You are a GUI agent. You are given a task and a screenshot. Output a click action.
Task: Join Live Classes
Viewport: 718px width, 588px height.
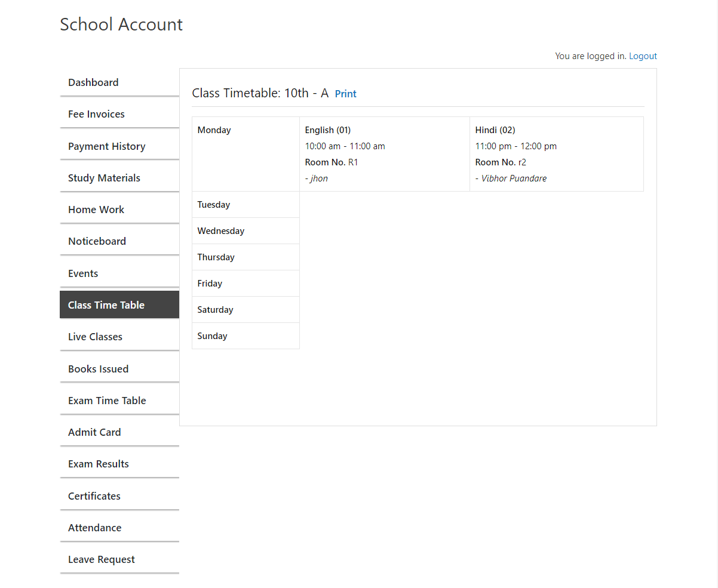(95, 337)
